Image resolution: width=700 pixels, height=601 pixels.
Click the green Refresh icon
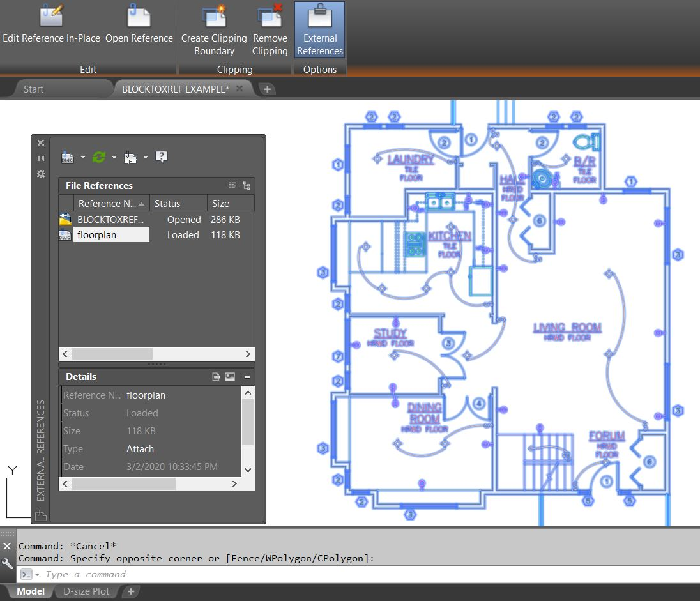tap(98, 157)
